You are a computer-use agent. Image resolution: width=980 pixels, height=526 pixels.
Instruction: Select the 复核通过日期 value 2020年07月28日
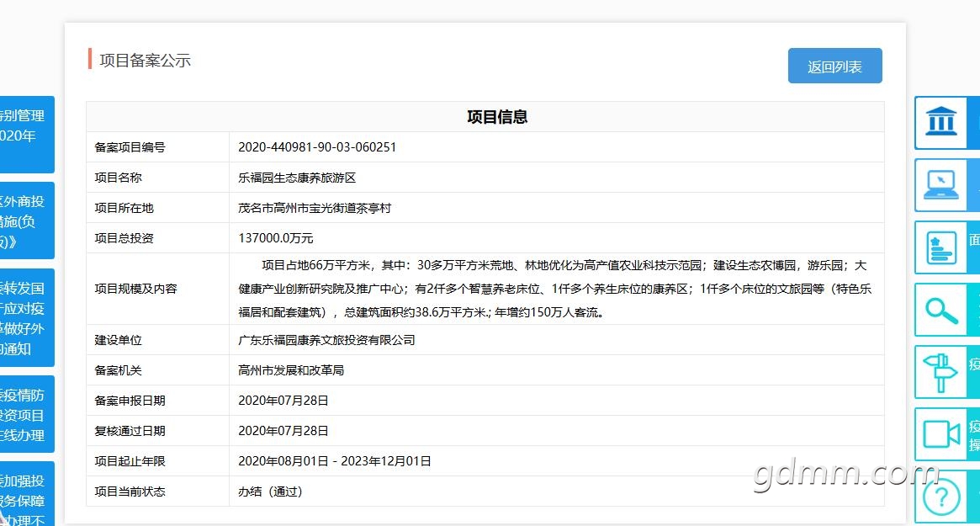pos(283,431)
